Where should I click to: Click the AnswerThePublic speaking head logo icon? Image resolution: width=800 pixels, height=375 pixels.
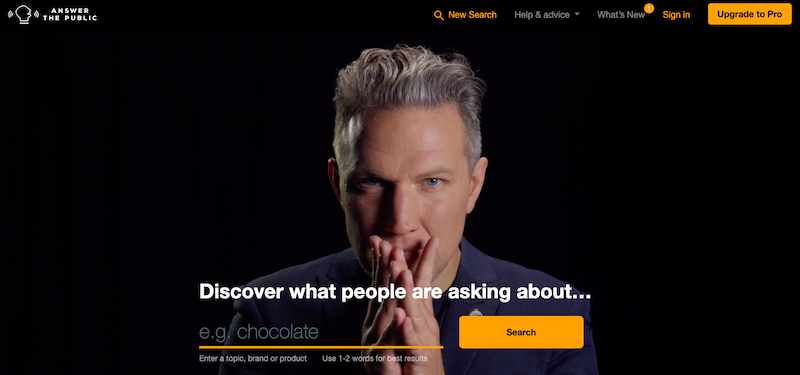click(x=23, y=14)
